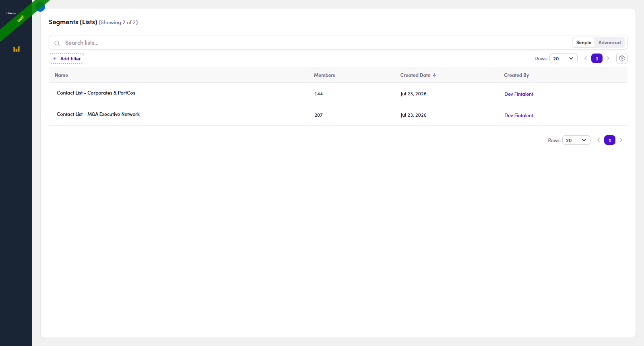Click the logo in the sidebar
The image size is (644, 346).
(x=11, y=13)
